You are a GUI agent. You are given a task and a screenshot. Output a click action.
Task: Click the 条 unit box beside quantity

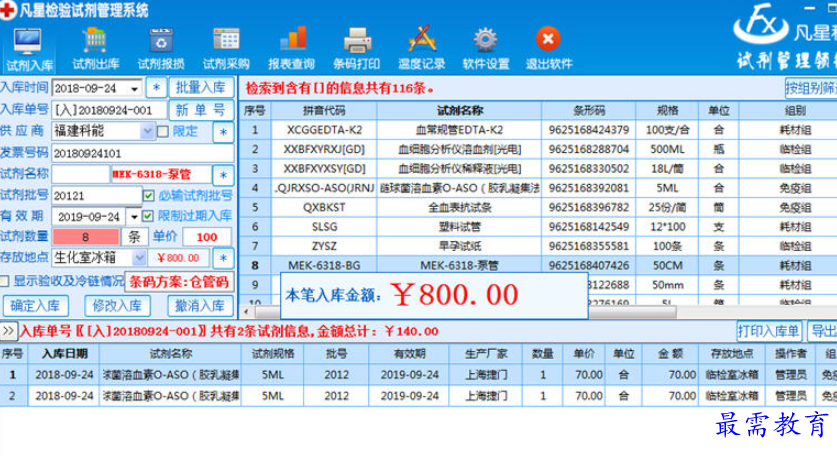135,237
